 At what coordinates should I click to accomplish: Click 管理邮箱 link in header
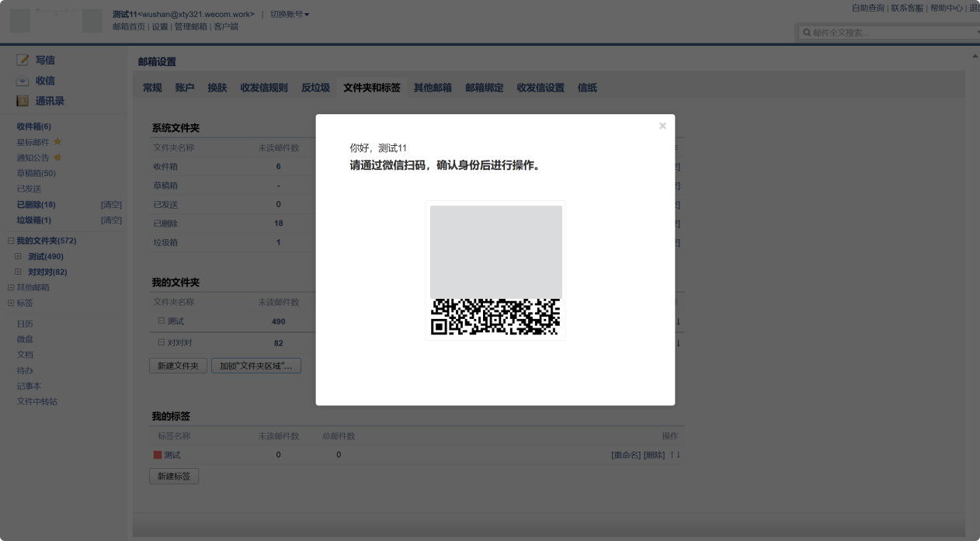[x=190, y=26]
